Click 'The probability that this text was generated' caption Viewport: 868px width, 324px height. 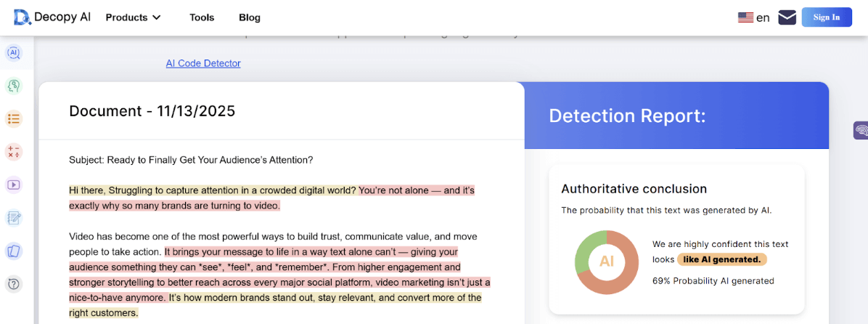tap(666, 211)
